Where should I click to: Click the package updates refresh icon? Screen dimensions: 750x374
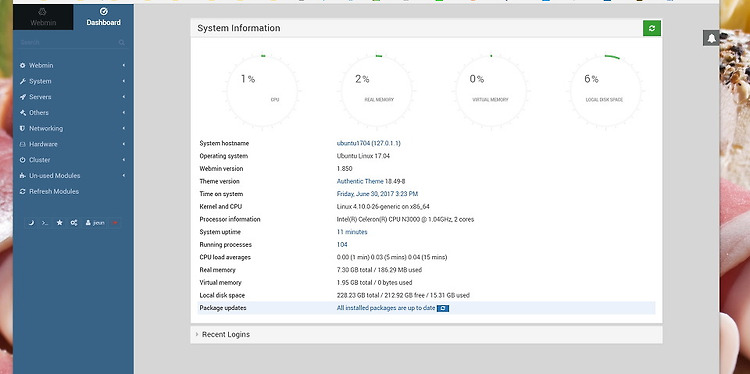443,308
